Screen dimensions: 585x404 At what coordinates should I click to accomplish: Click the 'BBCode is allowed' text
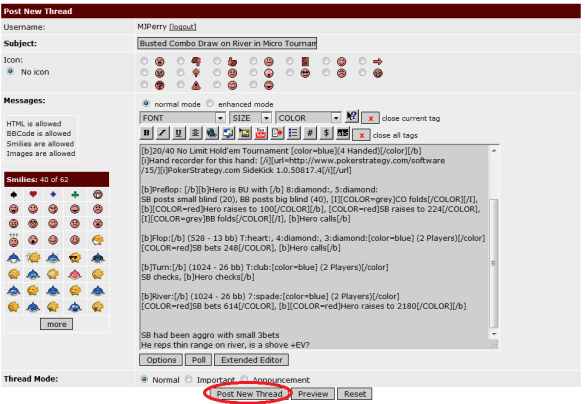coord(38,133)
